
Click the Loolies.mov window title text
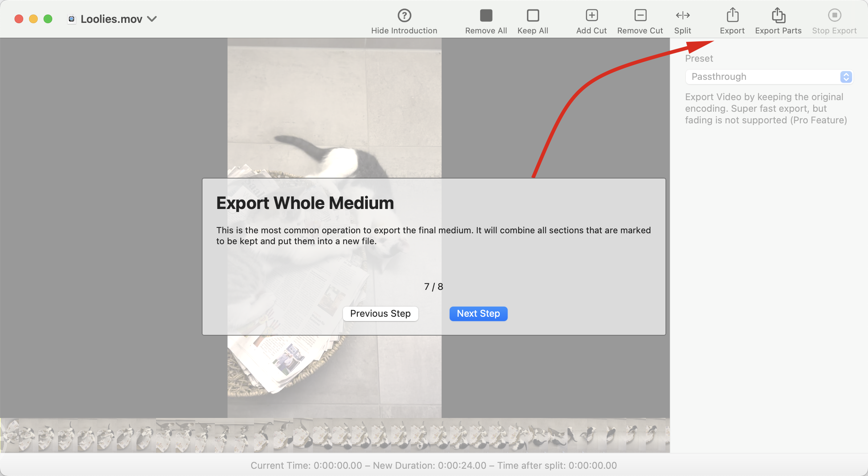pyautogui.click(x=111, y=19)
